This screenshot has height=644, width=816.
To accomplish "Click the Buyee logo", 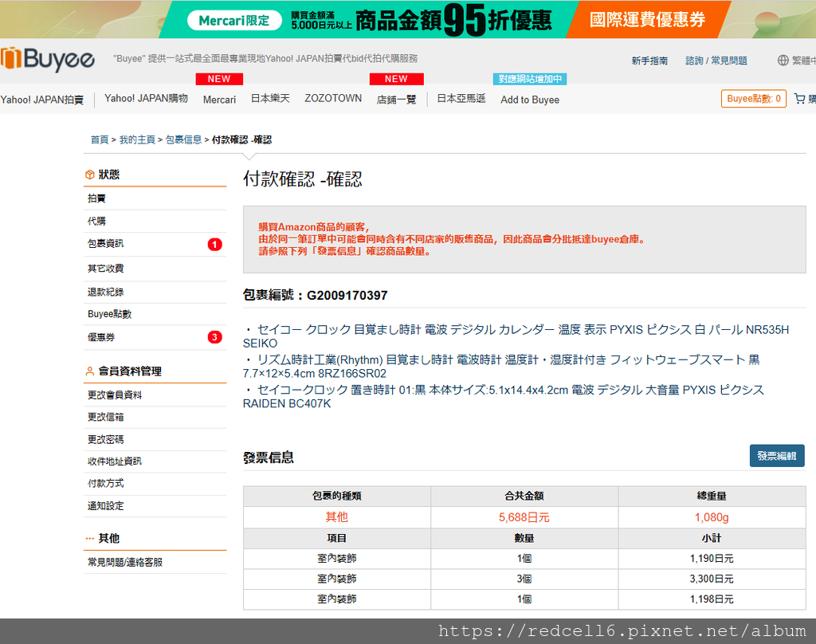I will tap(48, 59).
